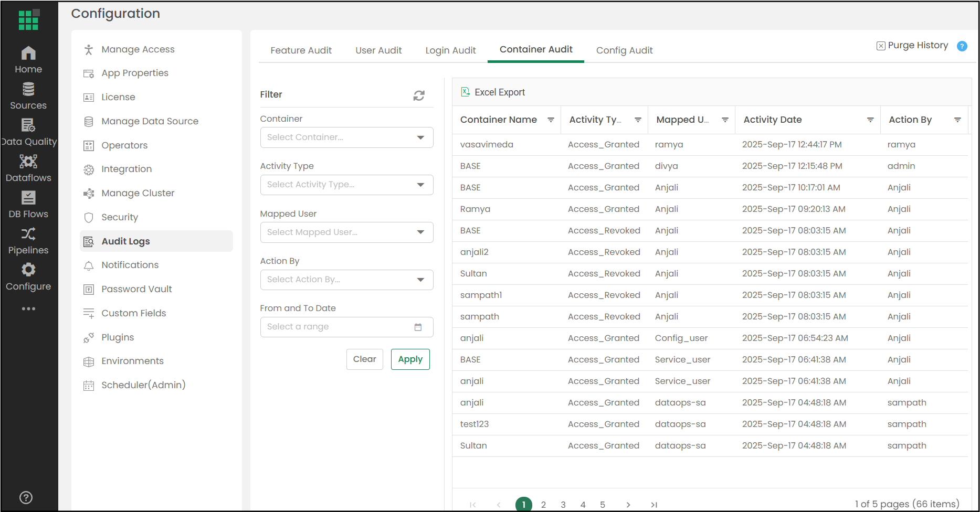Open DB Flows module
Image resolution: width=980 pixels, height=512 pixels.
tap(28, 205)
